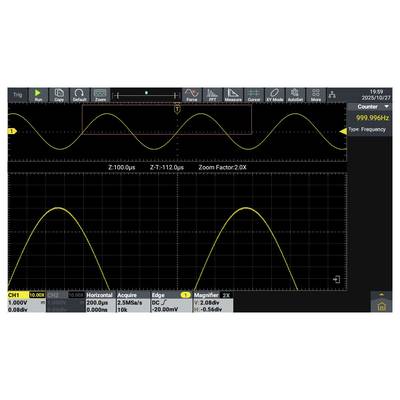This screenshot has width=400, height=400.
Task: Enable the Cursor tool icon
Action: pyautogui.click(x=254, y=95)
